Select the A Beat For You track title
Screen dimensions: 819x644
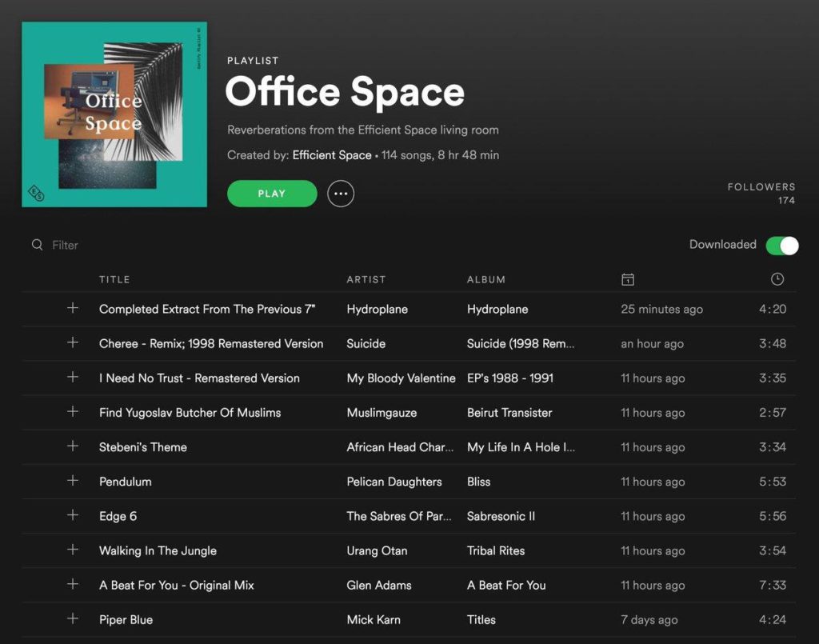tap(176, 585)
